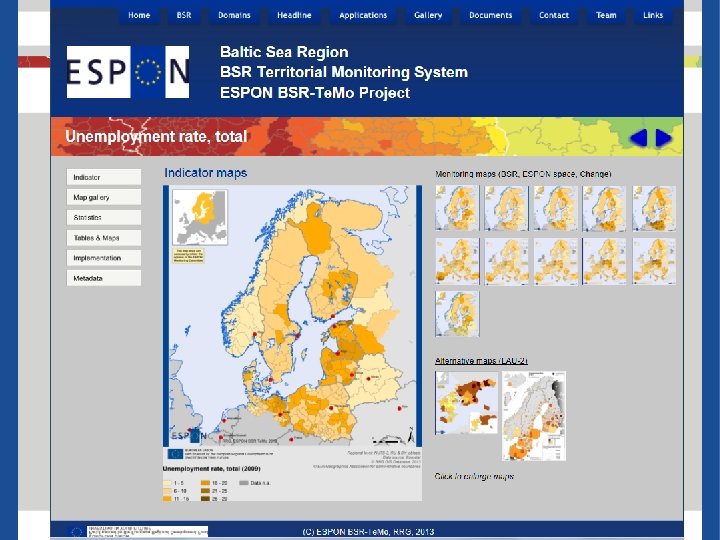720x540 pixels.
Task: Click the Alternative maps (LAU-2) link
Action: [x=481, y=361]
